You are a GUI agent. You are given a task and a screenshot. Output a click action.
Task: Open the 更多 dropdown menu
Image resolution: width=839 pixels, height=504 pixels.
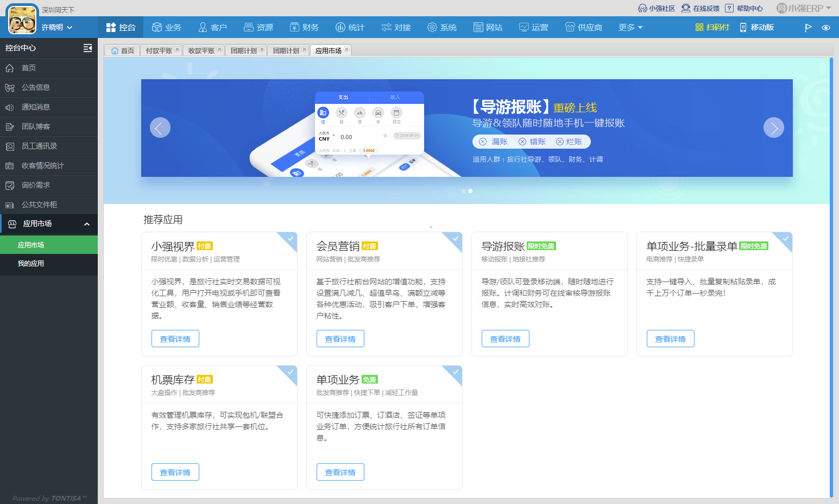[630, 27]
